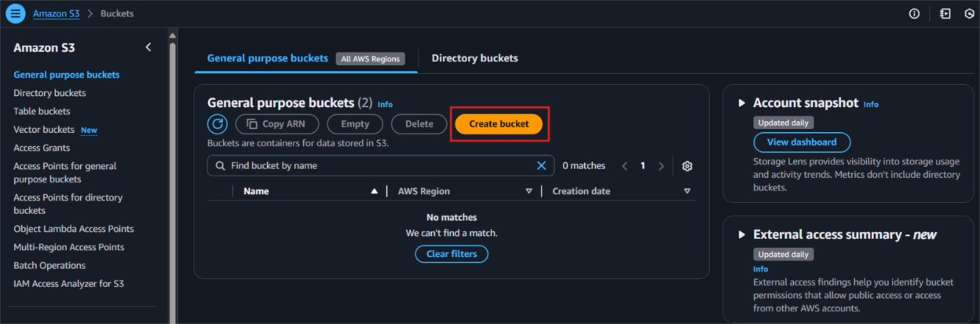Expand the External access summary section
Viewport: 980px width, 324px height.
(741, 234)
